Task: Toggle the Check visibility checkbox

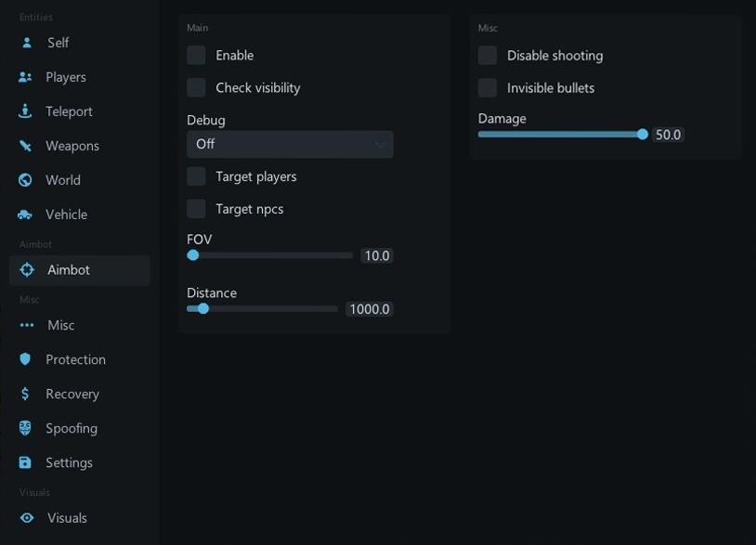Action: [x=196, y=87]
